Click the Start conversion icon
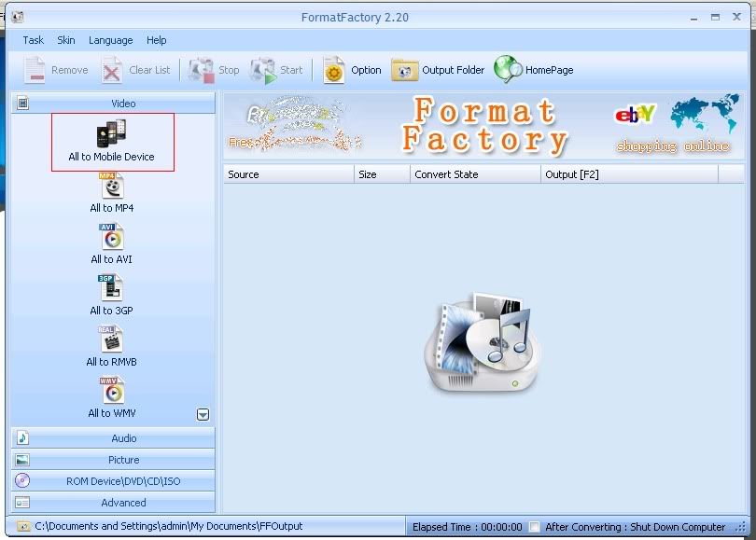The image size is (756, 540). point(263,70)
